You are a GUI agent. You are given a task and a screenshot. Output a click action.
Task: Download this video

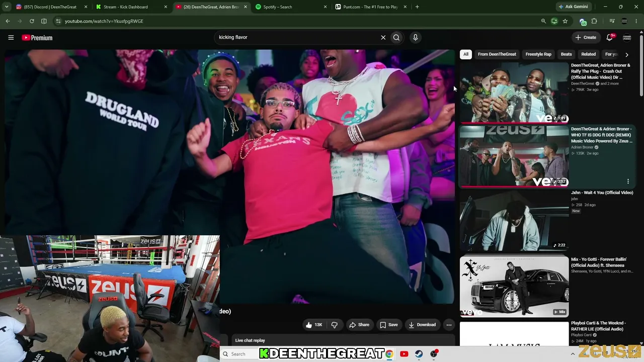tap(422, 325)
